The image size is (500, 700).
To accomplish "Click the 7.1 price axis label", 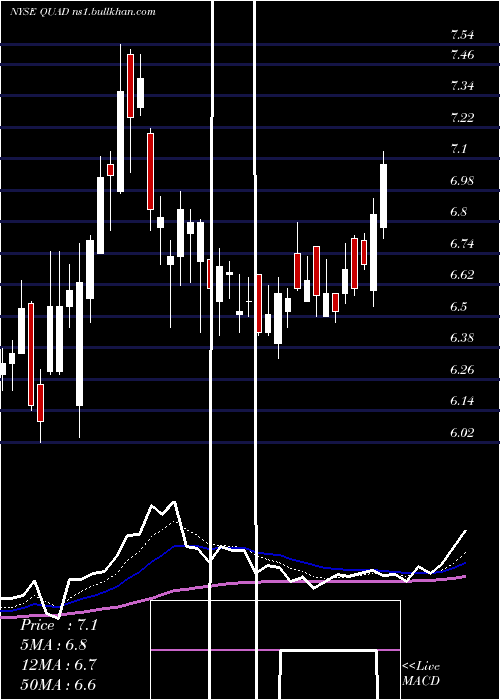I will click(x=458, y=149).
